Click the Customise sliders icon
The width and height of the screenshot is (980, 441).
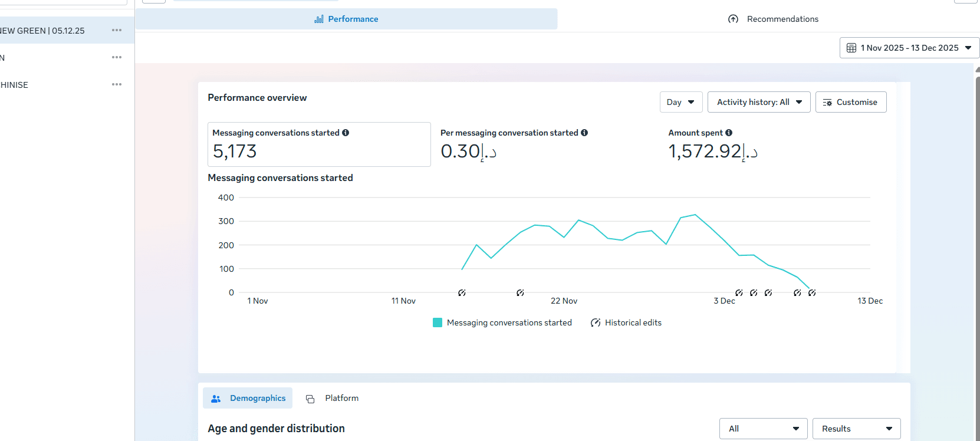coord(827,103)
